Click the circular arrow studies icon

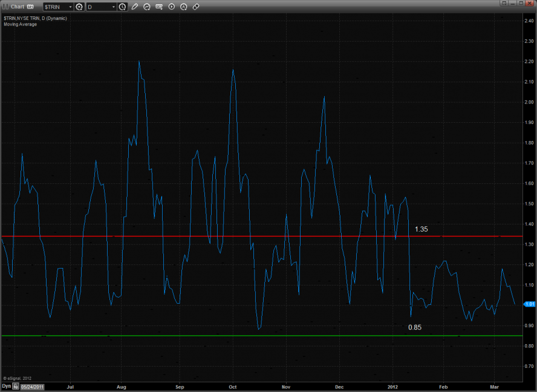[x=147, y=7]
